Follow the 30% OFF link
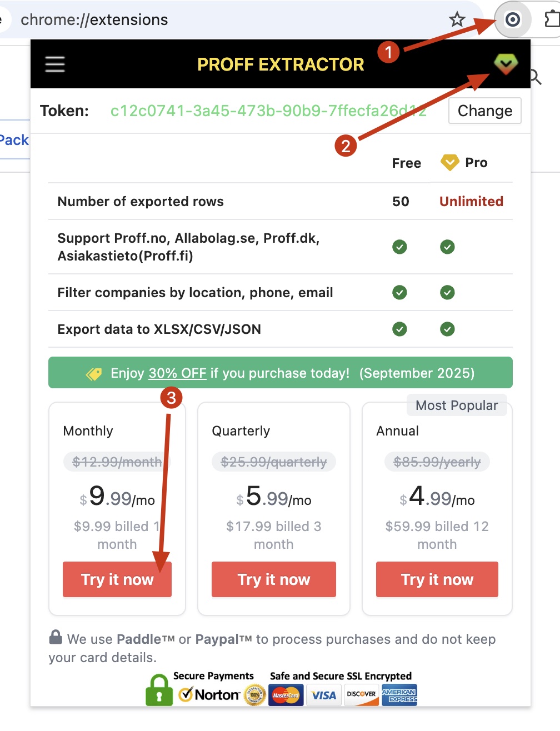Viewport: 560px width, 731px height. click(177, 373)
